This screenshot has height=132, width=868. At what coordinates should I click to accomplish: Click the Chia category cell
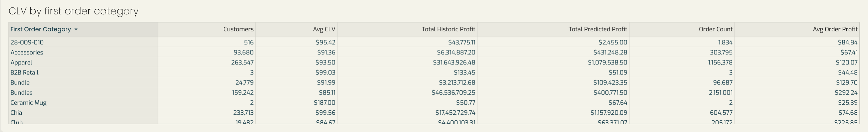[x=83, y=113]
